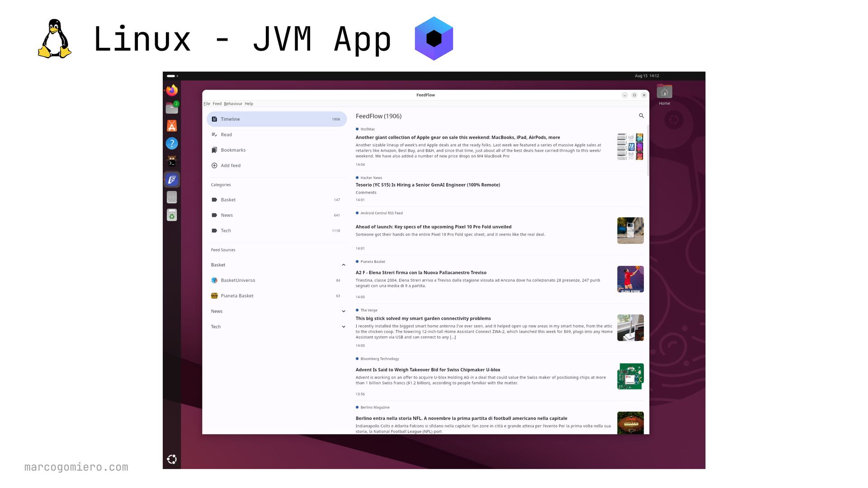Viewport: 868px width, 488px height.
Task: Click the Apple gear article thumbnail
Action: pyautogui.click(x=630, y=146)
